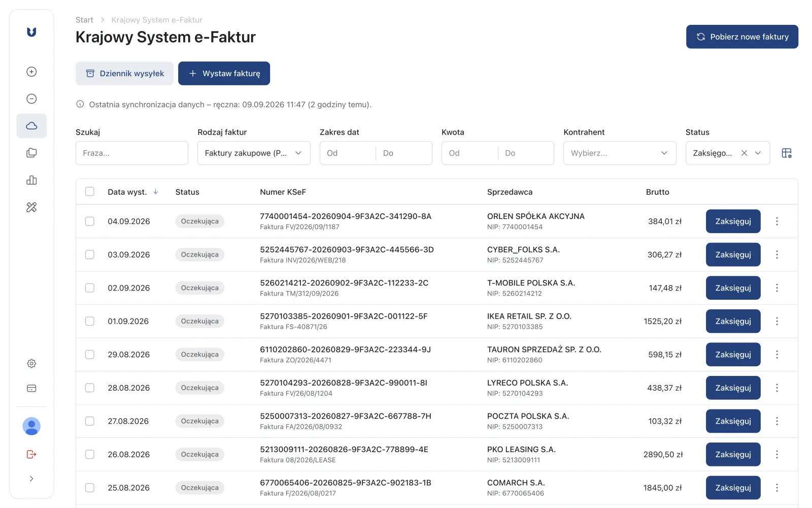Open the design tools sidebar icon
This screenshot has width=812, height=508.
[31, 207]
